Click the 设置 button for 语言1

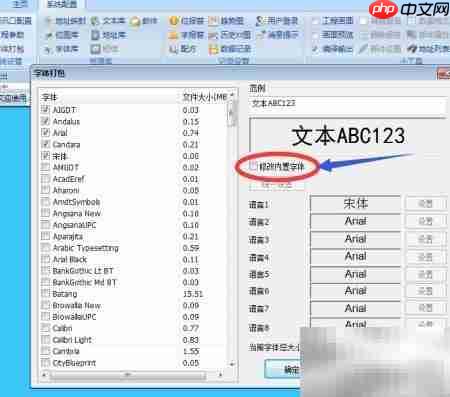[426, 203]
